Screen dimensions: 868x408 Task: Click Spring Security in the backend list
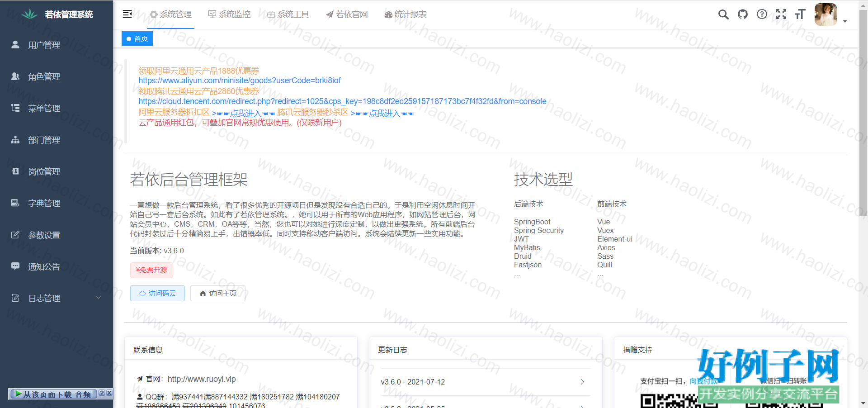tap(539, 230)
